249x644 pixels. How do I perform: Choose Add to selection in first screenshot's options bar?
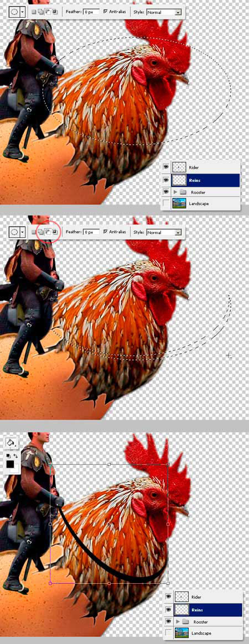pos(41,12)
